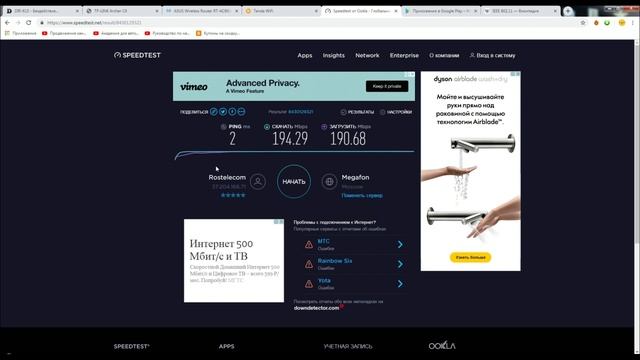
Task: Expand МТС row chevron arrow
Action: [400, 244]
